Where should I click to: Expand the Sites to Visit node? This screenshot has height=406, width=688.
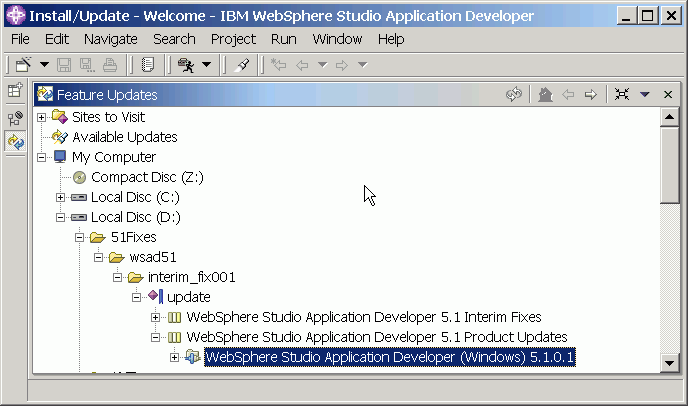[41, 117]
